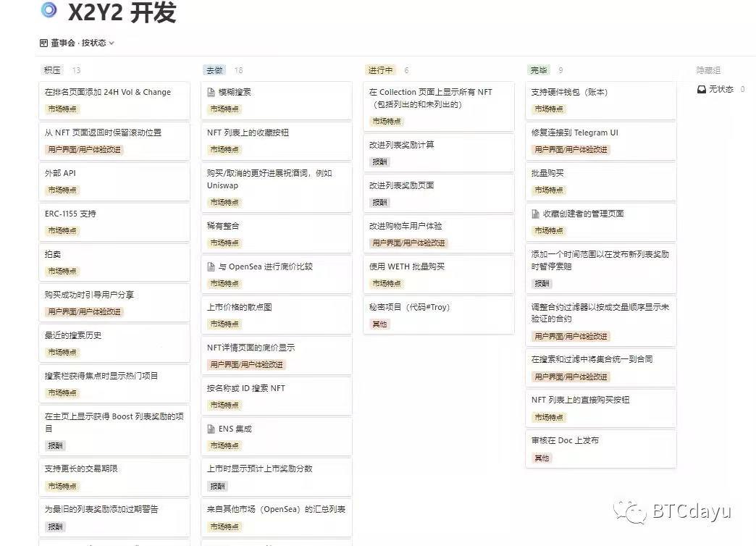
Task: Select the 完毕 column header tag
Action: pos(539,70)
